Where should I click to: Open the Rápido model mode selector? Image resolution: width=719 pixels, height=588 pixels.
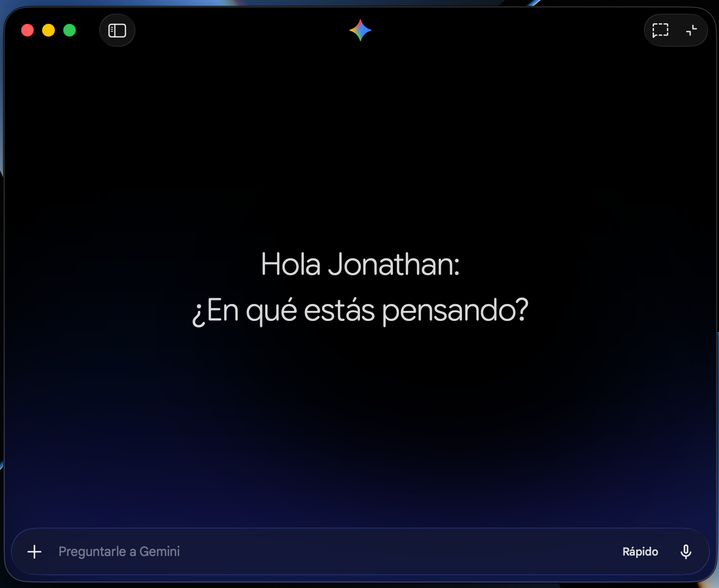pyautogui.click(x=640, y=551)
